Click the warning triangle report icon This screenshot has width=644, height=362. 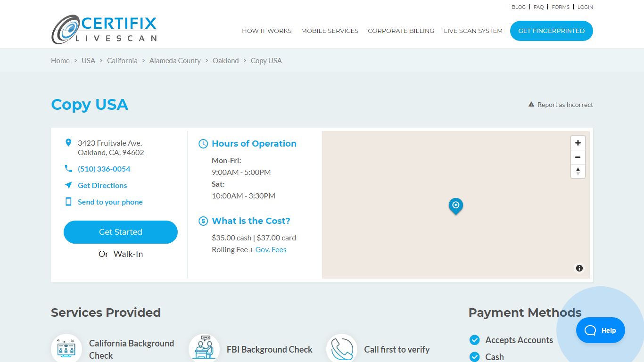[531, 105]
